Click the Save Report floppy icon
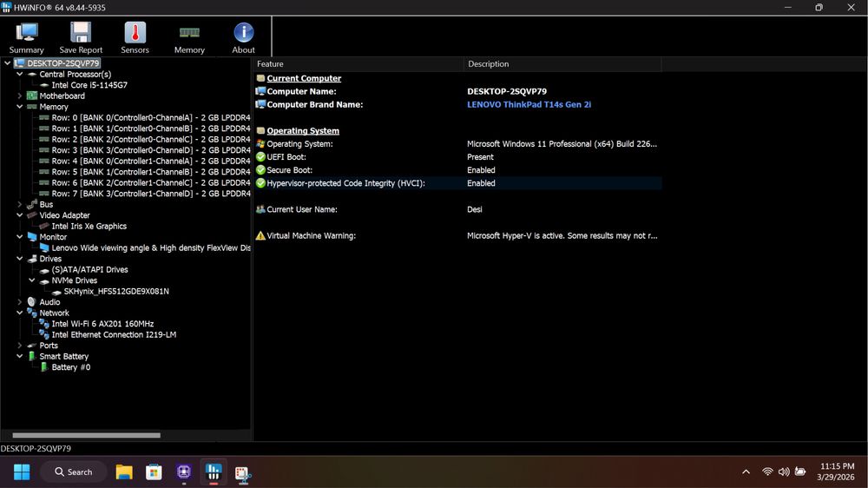868x488 pixels. pyautogui.click(x=81, y=33)
